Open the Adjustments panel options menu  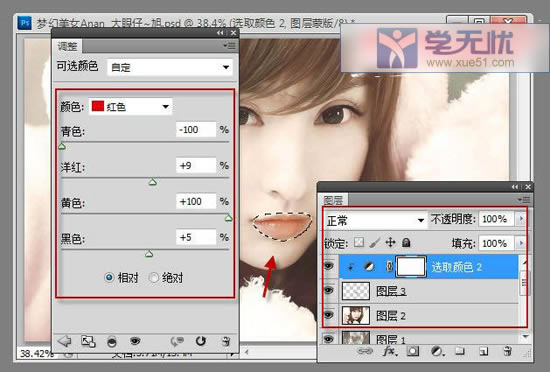pyautogui.click(x=230, y=46)
